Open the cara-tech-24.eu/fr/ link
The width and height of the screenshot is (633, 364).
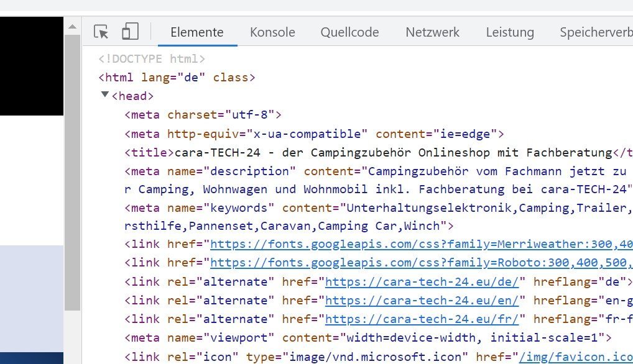point(422,319)
